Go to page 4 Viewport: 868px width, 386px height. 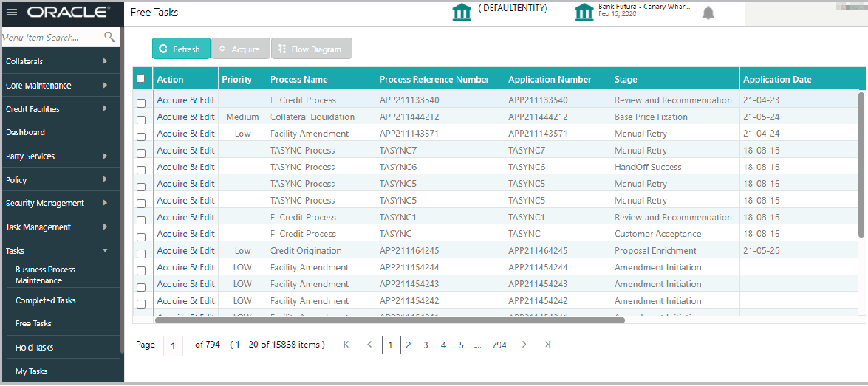point(443,345)
